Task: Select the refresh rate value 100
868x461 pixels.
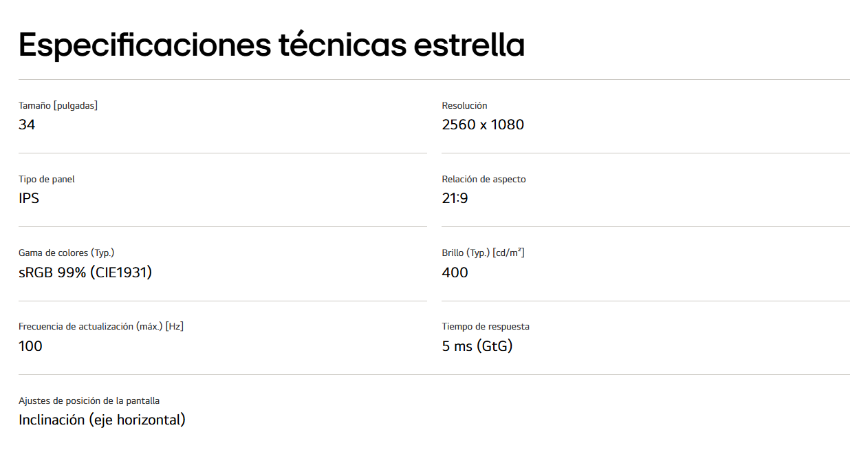Action: coord(30,346)
